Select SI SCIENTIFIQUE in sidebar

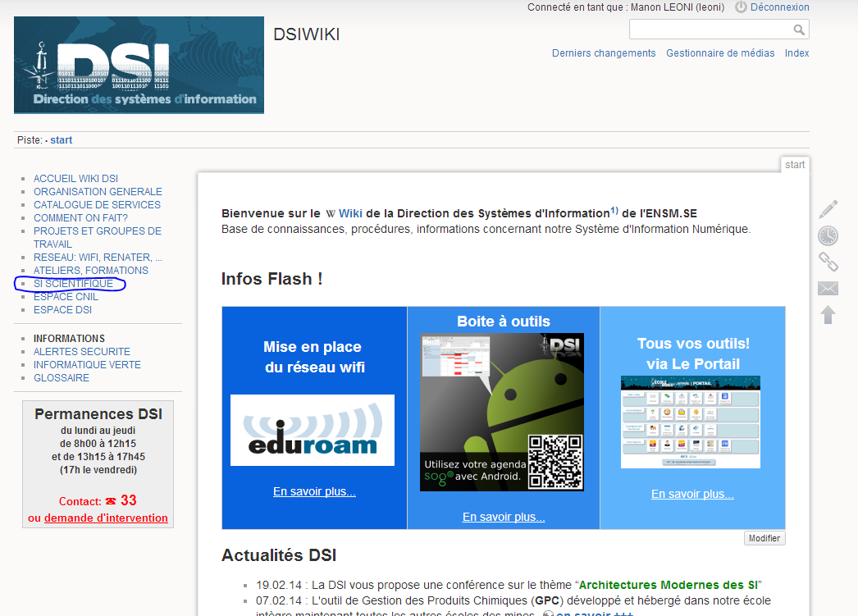pyautogui.click(x=73, y=284)
